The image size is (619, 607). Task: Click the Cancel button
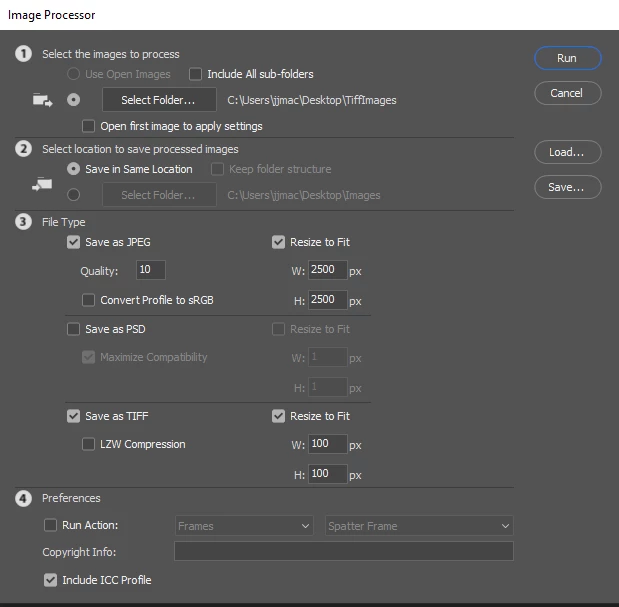(568, 93)
